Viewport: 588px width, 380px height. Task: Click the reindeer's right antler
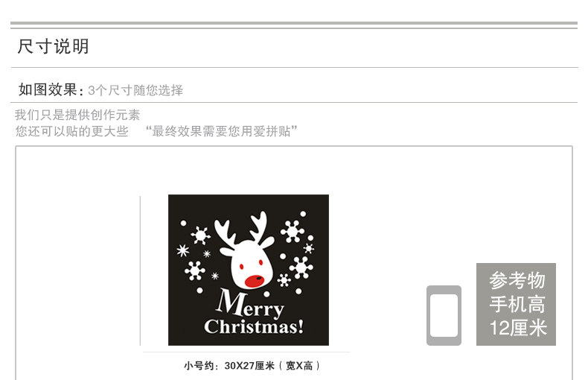(x=261, y=230)
